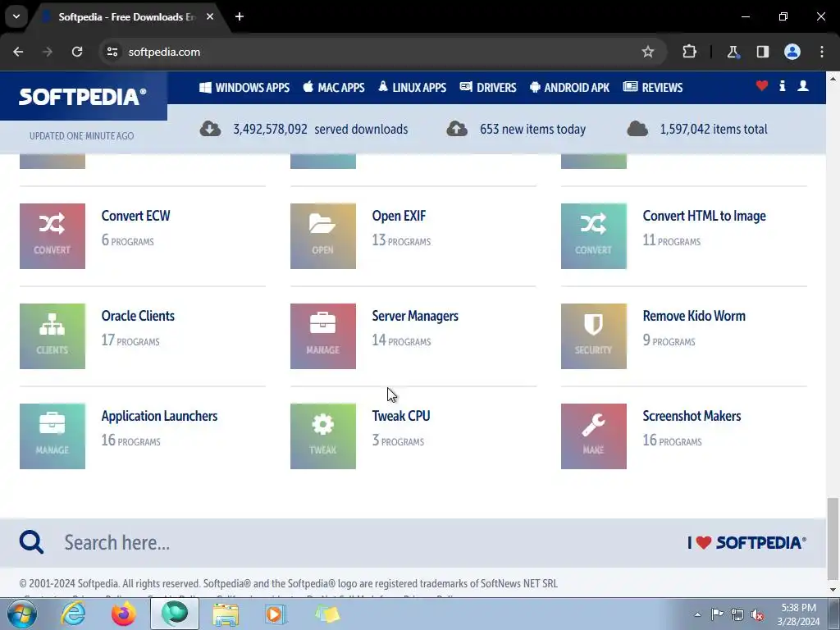Image resolution: width=840 pixels, height=630 pixels.
Task: Reload the page
Action: [77, 52]
